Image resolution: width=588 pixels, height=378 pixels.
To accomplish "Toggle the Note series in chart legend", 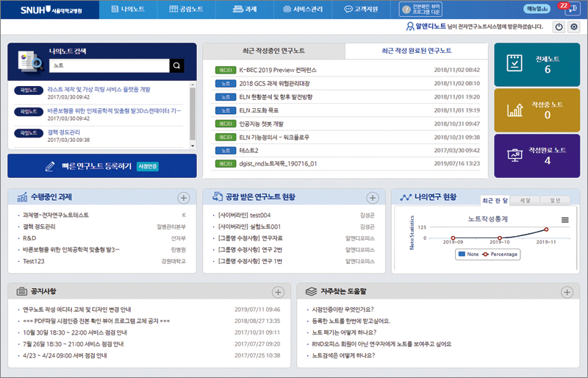I will coord(467,254).
